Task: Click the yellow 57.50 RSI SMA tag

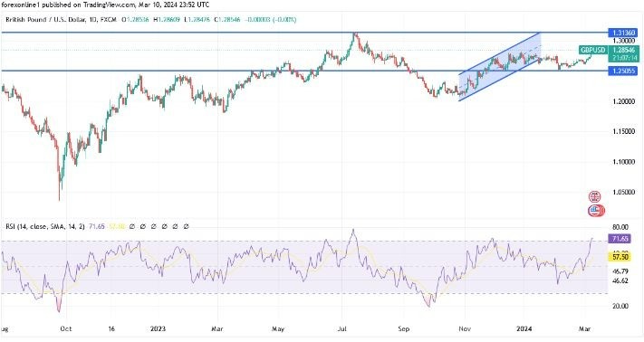Action: coord(620,257)
